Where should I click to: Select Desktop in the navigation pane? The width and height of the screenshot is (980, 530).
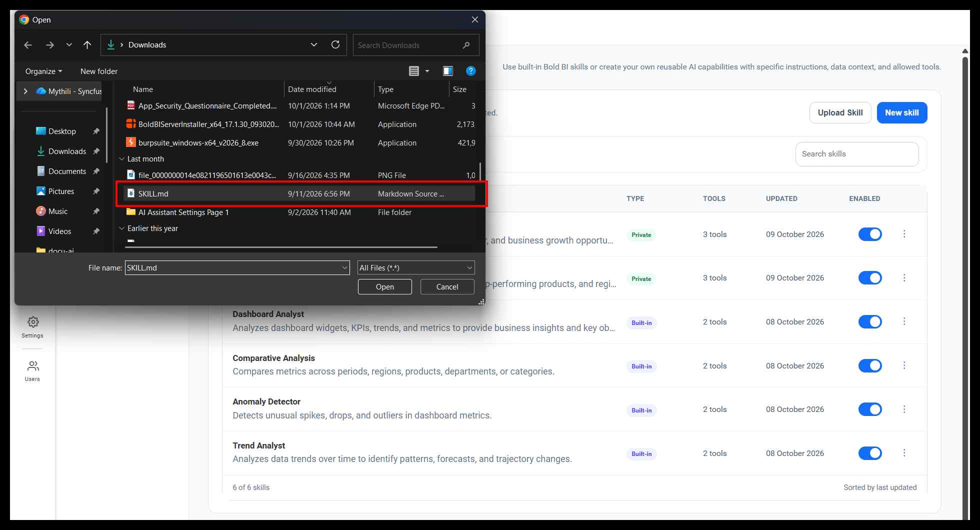pos(62,131)
